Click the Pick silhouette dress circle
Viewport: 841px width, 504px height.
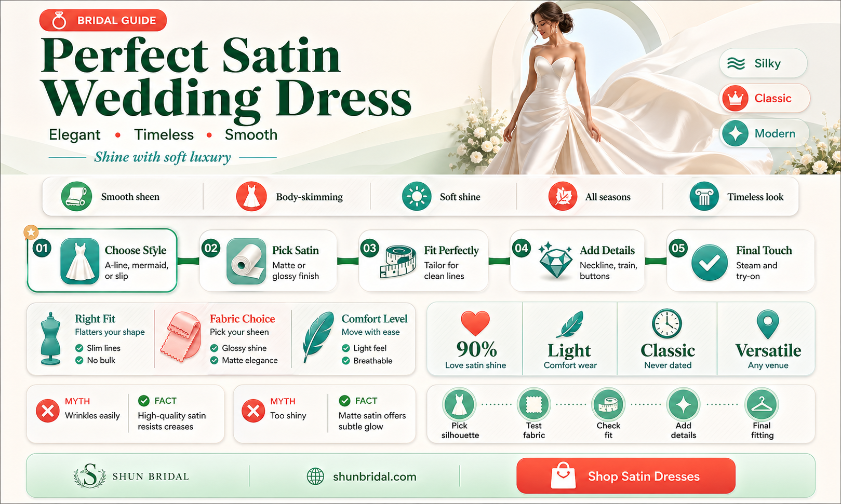[x=459, y=404]
